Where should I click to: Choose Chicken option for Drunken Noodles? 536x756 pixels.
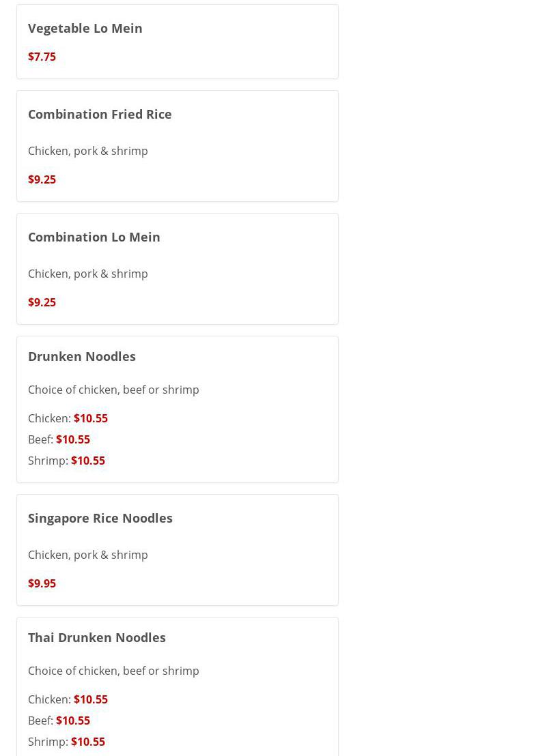point(68,418)
